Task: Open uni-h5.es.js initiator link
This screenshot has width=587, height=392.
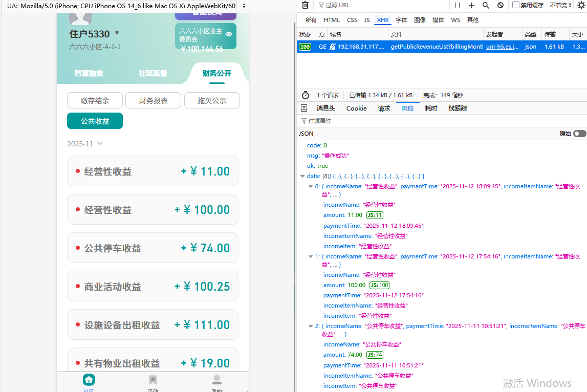Action: pyautogui.click(x=502, y=47)
